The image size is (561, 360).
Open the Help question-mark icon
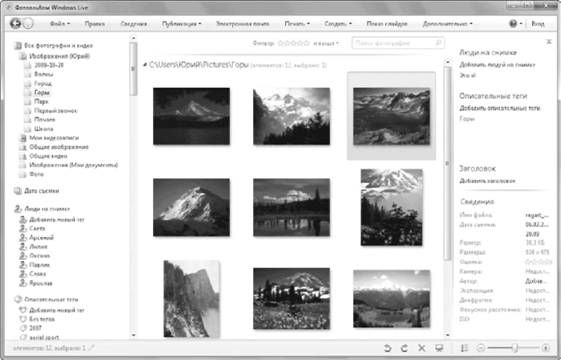click(513, 24)
